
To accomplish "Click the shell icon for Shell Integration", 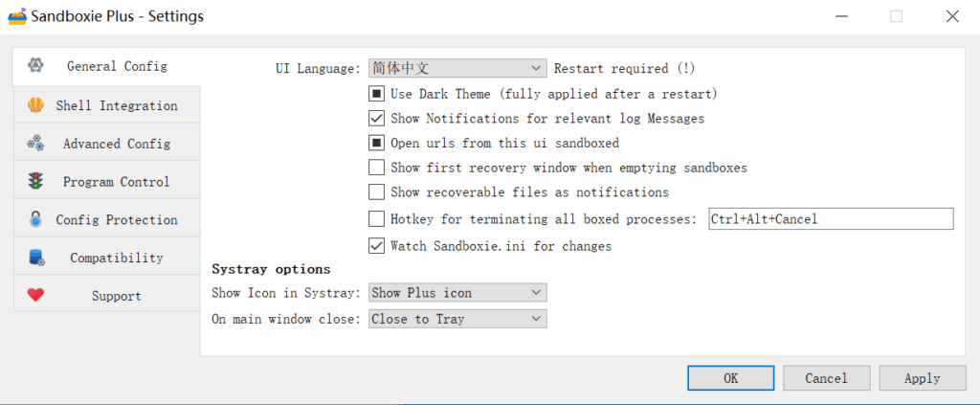I will pyautogui.click(x=35, y=105).
